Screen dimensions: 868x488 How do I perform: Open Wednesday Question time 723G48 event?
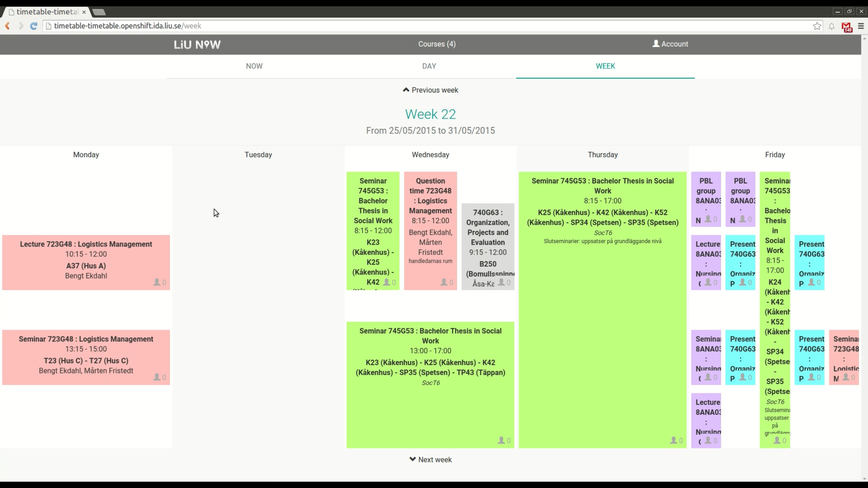pos(430,231)
